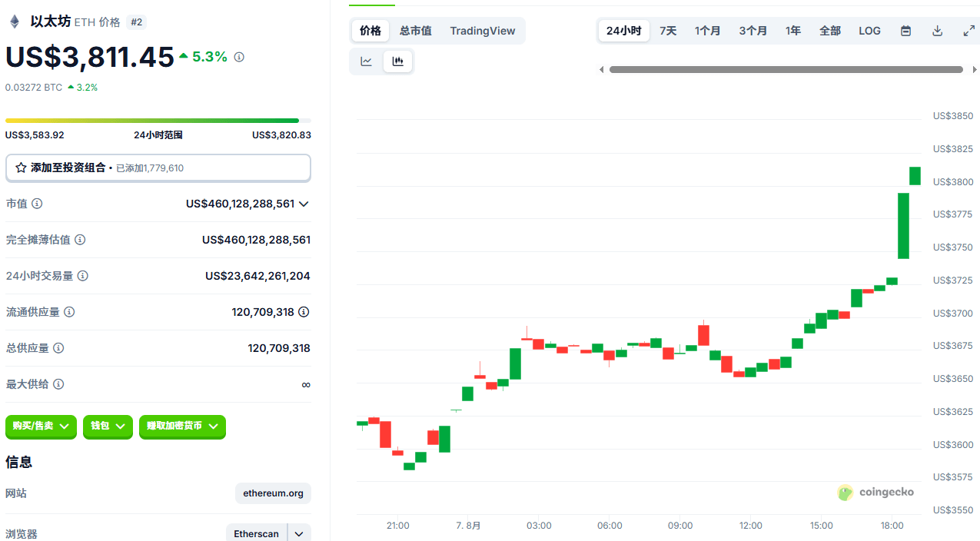Select the 价格 tab

[370, 31]
